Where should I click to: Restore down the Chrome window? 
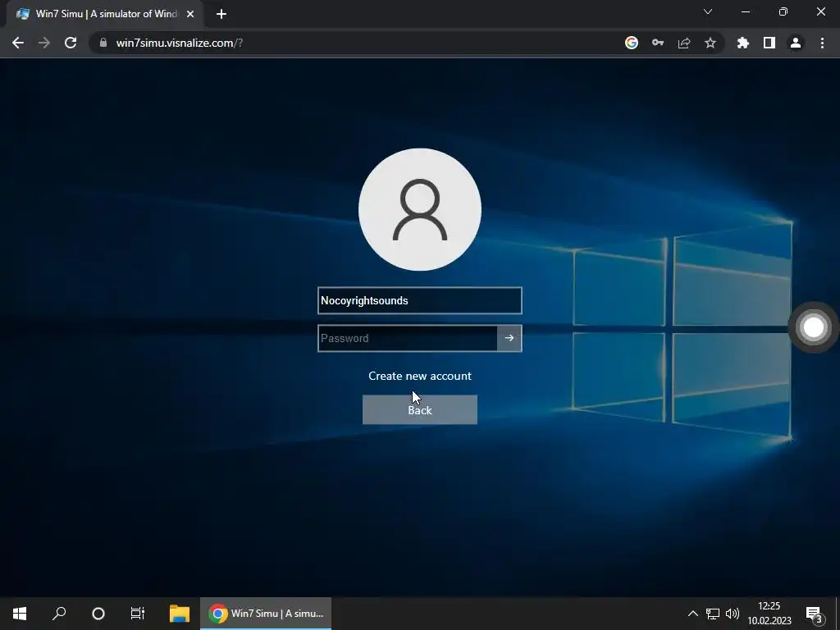coord(783,11)
